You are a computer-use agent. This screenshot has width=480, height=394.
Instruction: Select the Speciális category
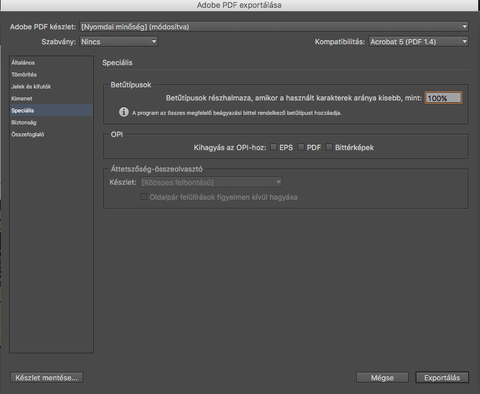pyautogui.click(x=51, y=110)
